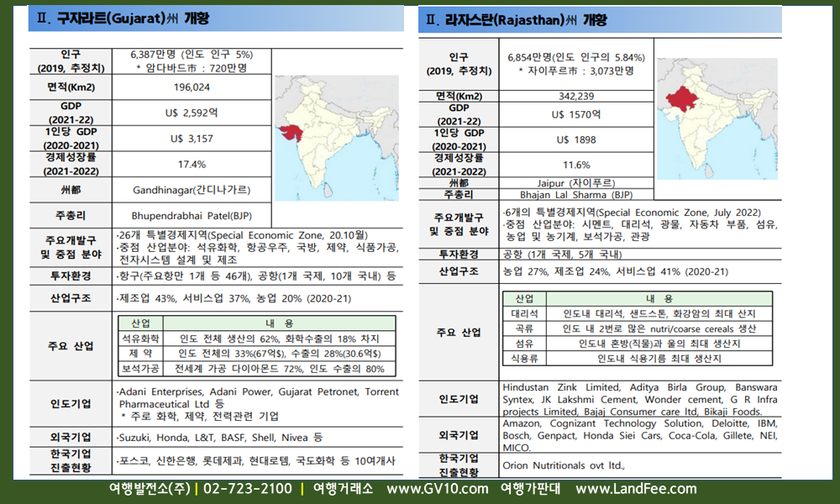840x504 pixels.
Task: Click the phone number 02-723-2100
Action: click(248, 489)
